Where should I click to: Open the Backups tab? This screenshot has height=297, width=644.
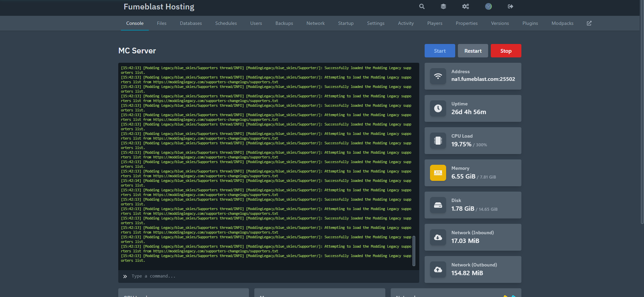[x=284, y=23]
